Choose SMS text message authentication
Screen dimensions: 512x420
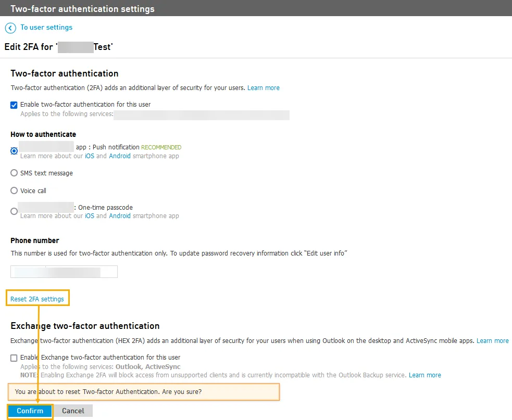pyautogui.click(x=14, y=173)
